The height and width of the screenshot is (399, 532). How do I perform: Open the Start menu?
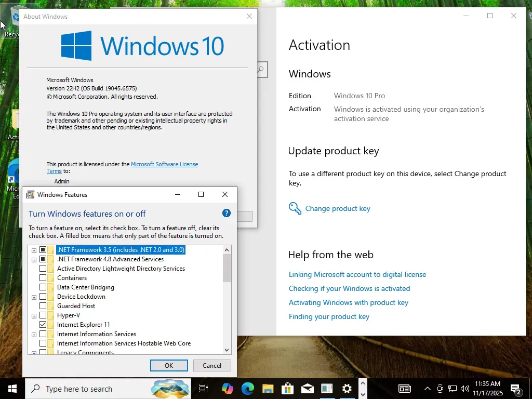[12, 389]
